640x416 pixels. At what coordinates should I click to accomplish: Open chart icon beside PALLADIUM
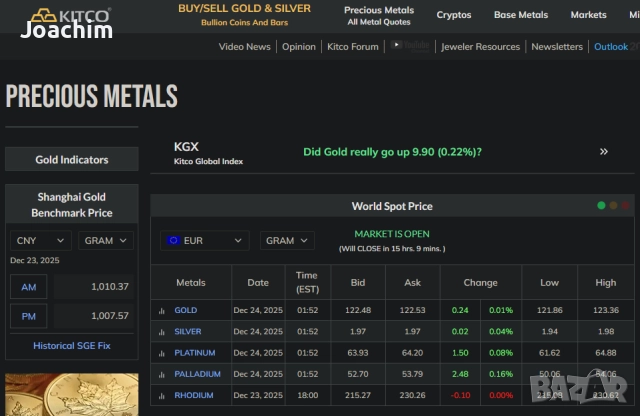coord(161,374)
